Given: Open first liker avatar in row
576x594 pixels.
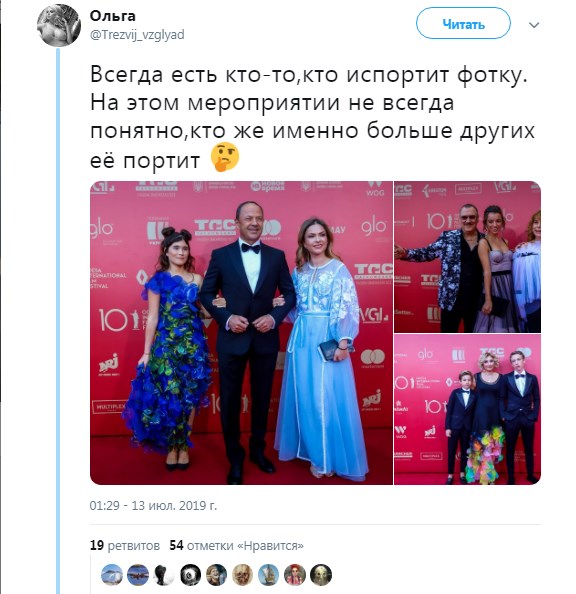Looking at the screenshot, I should [x=112, y=574].
